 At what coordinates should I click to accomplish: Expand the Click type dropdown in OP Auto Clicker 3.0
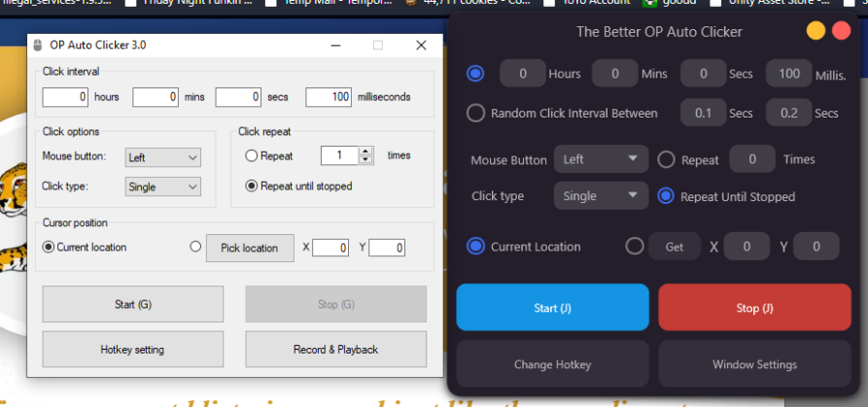162,186
